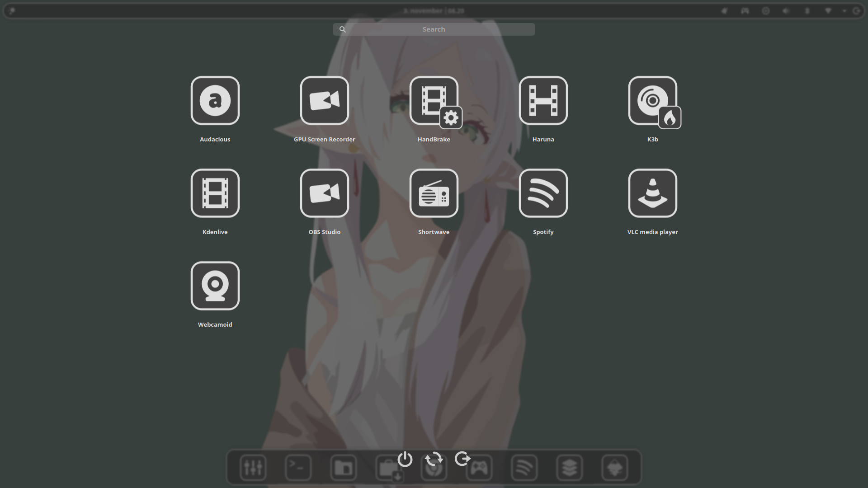Viewport: 868px width, 488px height.
Task: Launch OBS Studio
Action: [324, 193]
